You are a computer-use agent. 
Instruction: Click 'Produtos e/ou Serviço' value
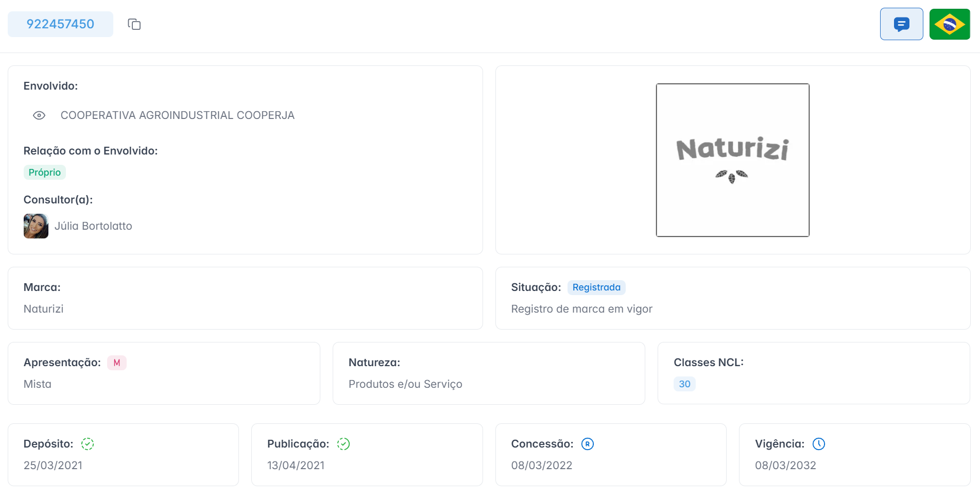405,384
